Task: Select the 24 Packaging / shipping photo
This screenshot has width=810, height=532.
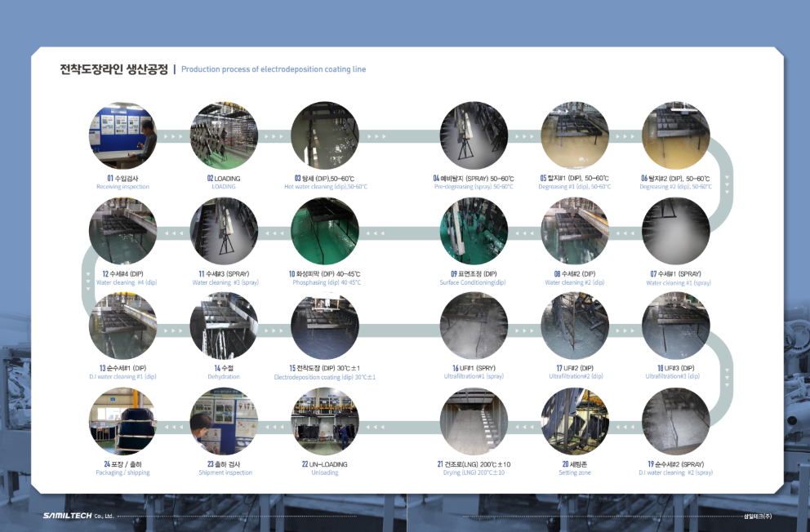Action: click(x=122, y=422)
